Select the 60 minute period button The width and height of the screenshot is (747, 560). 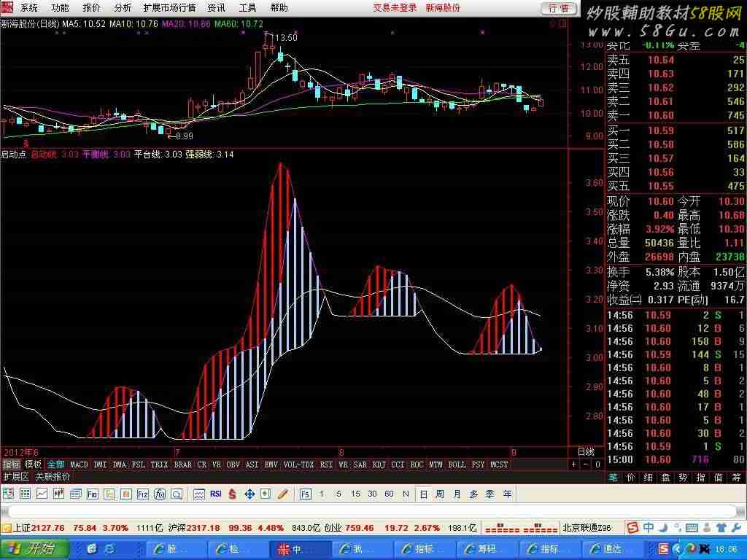389,494
